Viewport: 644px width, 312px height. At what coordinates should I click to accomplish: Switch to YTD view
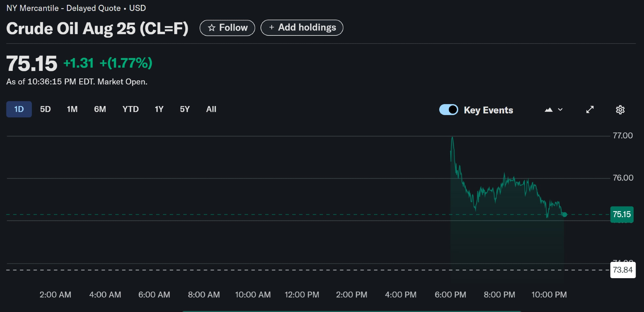(x=130, y=109)
